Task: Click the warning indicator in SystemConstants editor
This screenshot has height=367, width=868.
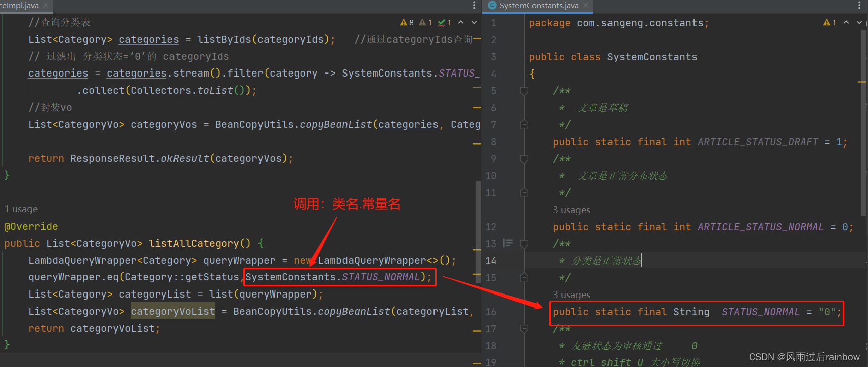Action: pos(830,22)
